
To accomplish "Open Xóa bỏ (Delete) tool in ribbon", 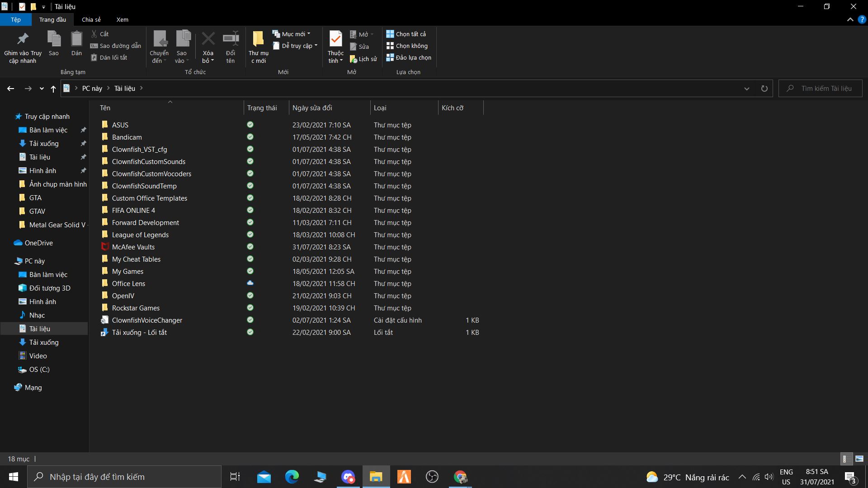I will pos(208,43).
